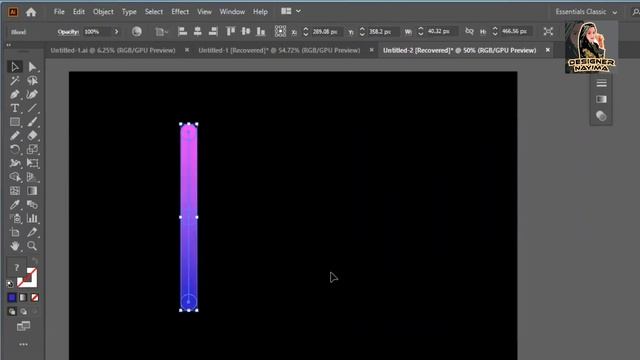Select the Perspective Grid tool
Screen dimensions: 640x360
coord(32,177)
